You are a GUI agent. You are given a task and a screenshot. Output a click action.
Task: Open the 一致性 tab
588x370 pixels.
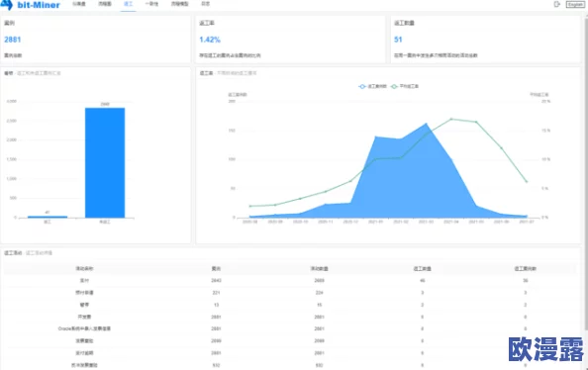coord(151,4)
